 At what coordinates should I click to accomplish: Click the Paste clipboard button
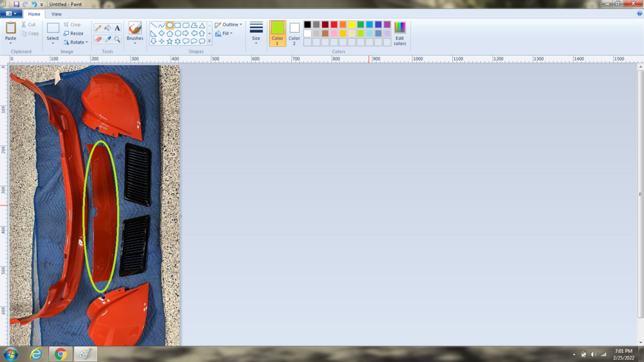coord(11,30)
